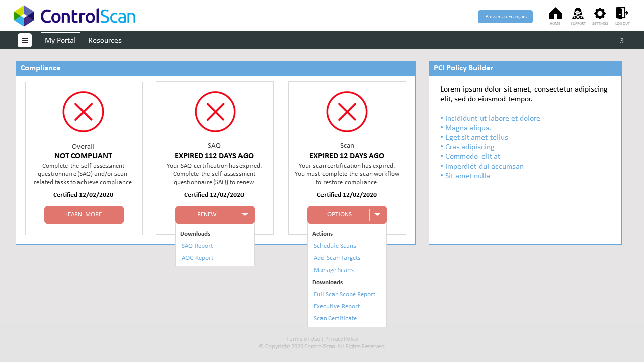
Task: Click the Log Out door icon
Action: (x=622, y=13)
